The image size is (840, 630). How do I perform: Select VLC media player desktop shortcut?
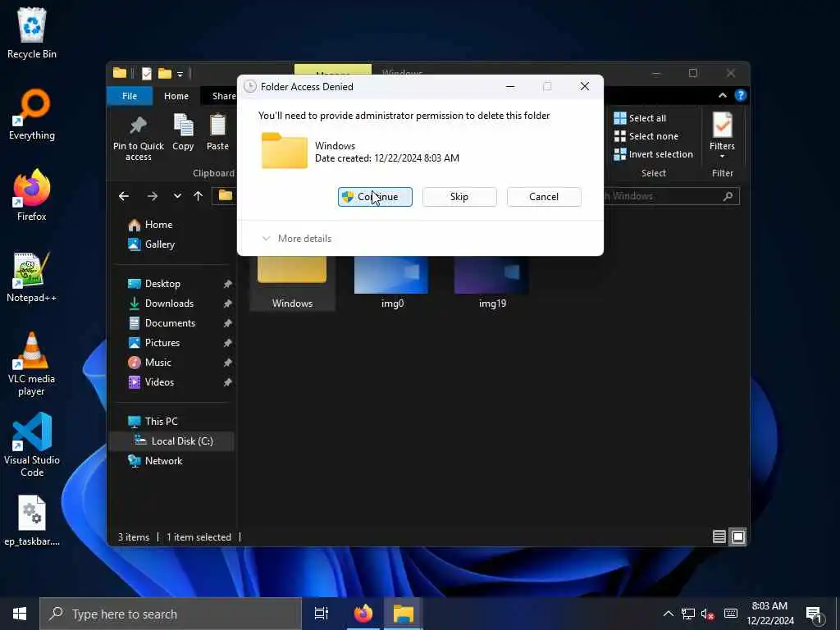coord(32,364)
